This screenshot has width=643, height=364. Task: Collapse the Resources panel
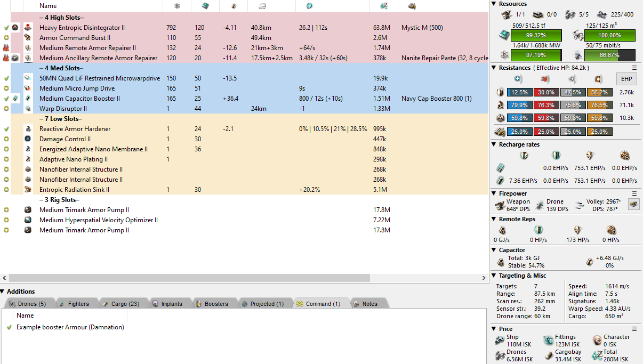click(x=494, y=4)
